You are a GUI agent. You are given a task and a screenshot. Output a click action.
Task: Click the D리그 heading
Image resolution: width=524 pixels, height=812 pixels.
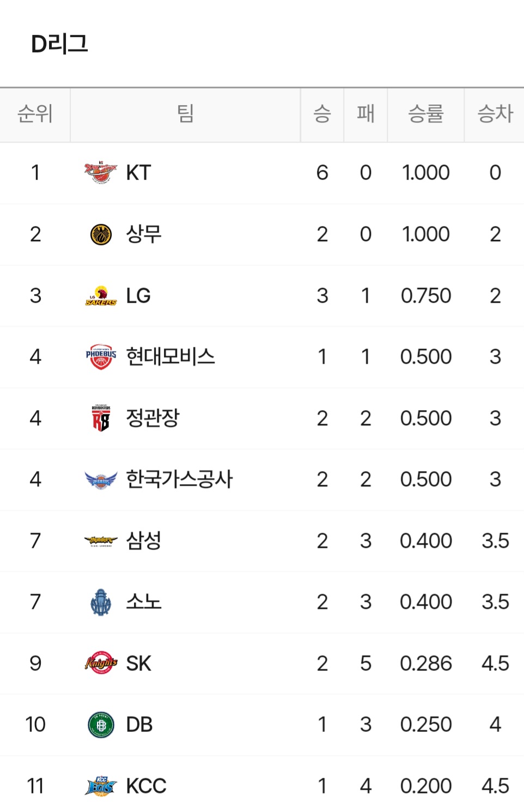[59, 44]
